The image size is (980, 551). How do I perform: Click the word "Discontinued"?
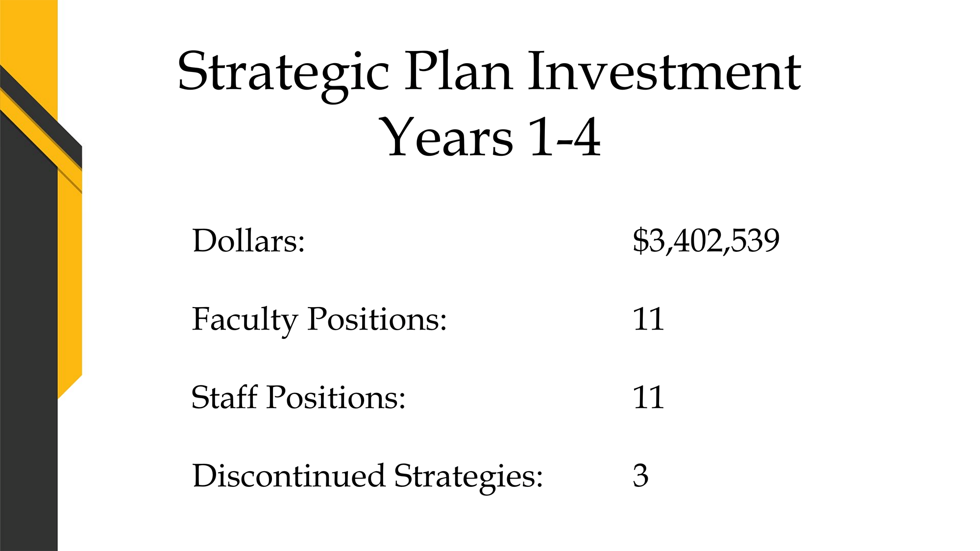pyautogui.click(x=289, y=476)
